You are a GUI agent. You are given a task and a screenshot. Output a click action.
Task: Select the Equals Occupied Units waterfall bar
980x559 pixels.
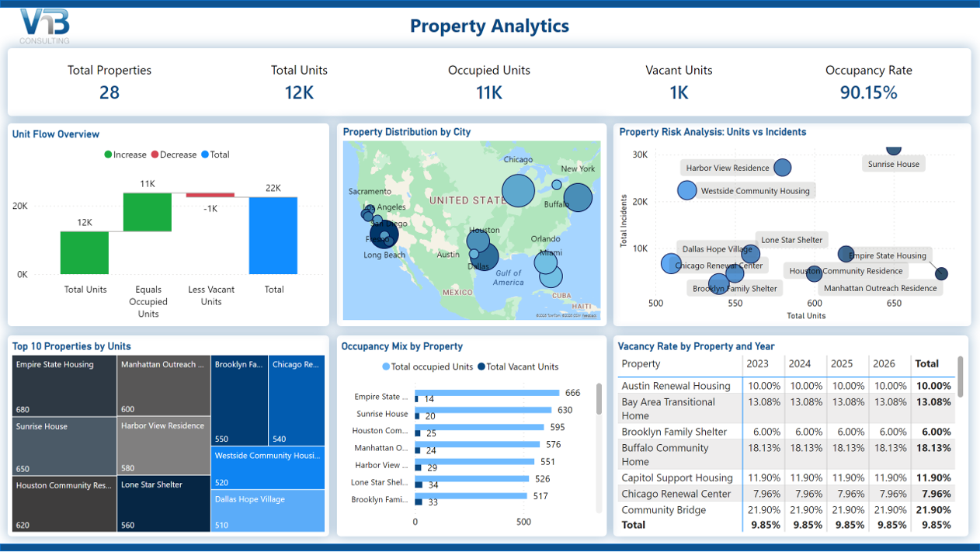[148, 212]
